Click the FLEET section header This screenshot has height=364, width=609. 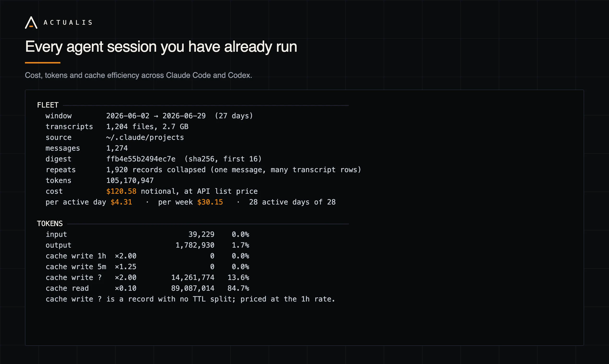[x=48, y=105]
